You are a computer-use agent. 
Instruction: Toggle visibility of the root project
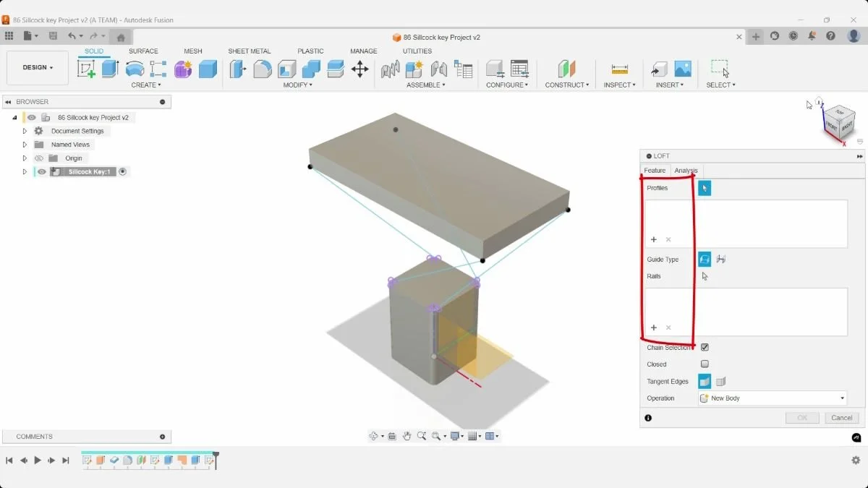pyautogui.click(x=32, y=117)
